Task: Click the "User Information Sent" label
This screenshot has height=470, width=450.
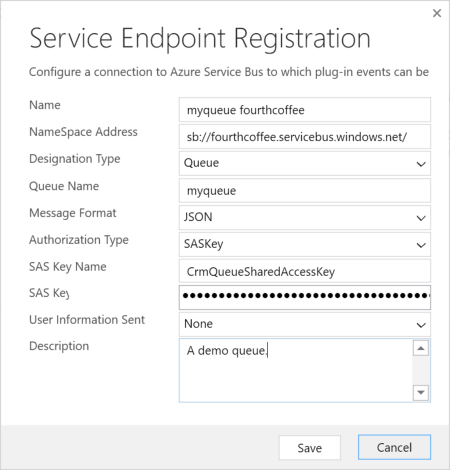Action: pyautogui.click(x=87, y=319)
